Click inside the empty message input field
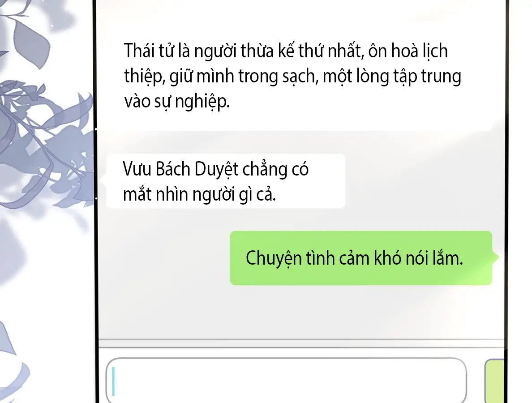 (286, 381)
